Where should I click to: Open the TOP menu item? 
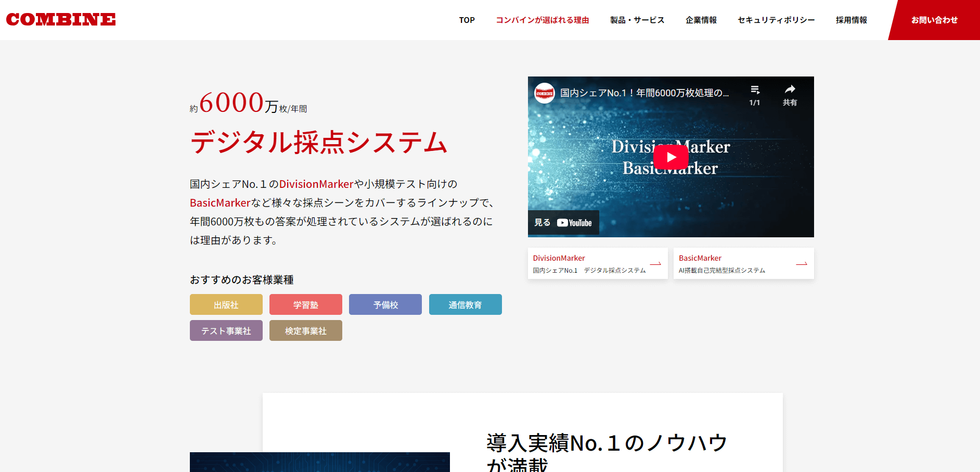467,20
